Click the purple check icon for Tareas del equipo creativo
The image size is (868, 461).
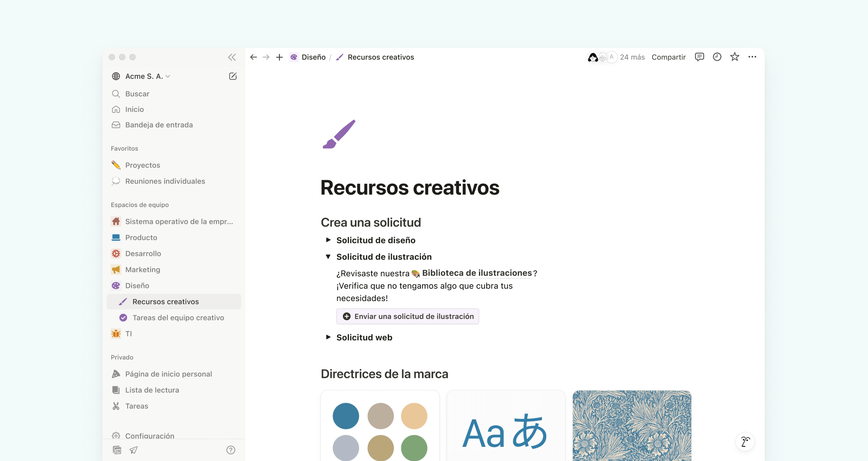coord(123,318)
